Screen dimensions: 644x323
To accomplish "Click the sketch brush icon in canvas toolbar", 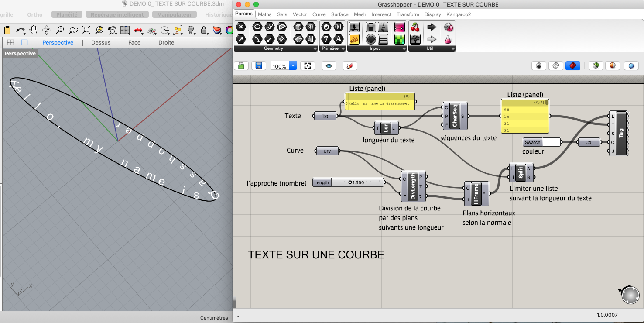I will click(x=349, y=65).
